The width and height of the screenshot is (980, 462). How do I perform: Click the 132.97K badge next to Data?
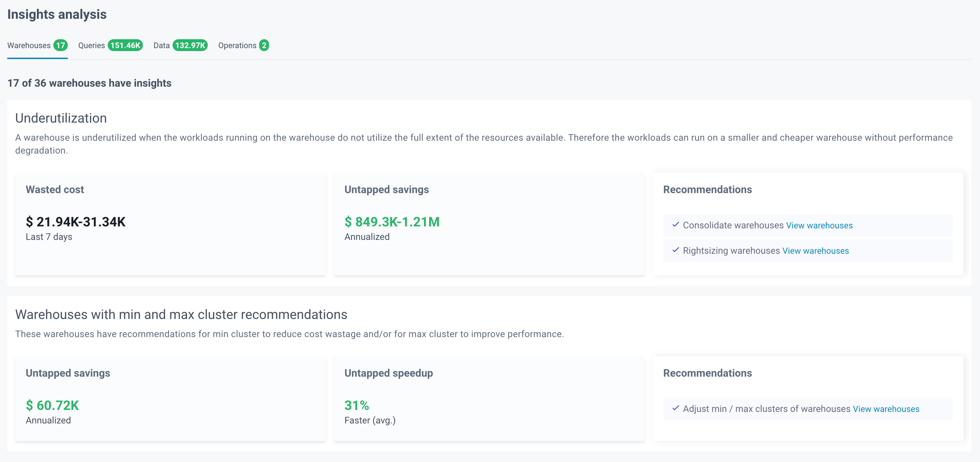tap(190, 46)
